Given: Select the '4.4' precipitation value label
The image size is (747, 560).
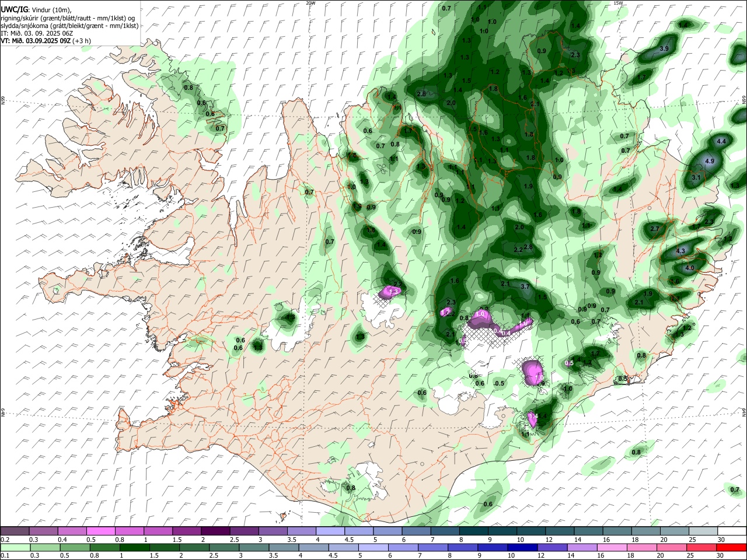Looking at the screenshot, I should click(721, 141).
